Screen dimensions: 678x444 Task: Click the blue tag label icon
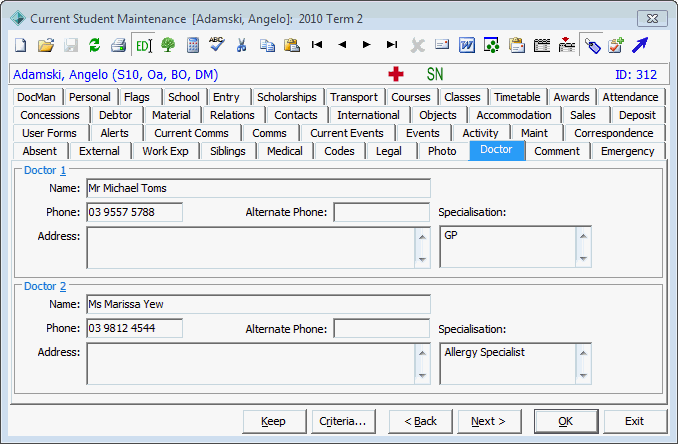point(592,45)
